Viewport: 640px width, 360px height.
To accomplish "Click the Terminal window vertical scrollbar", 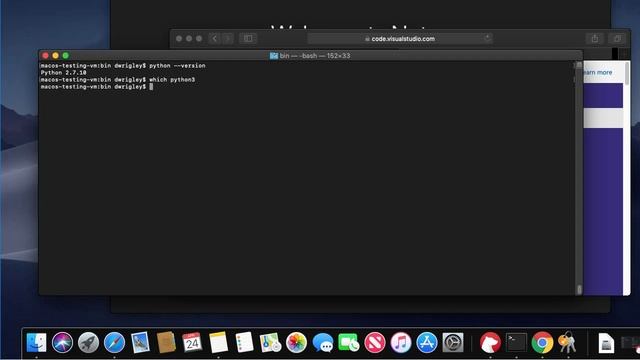I will (579, 178).
